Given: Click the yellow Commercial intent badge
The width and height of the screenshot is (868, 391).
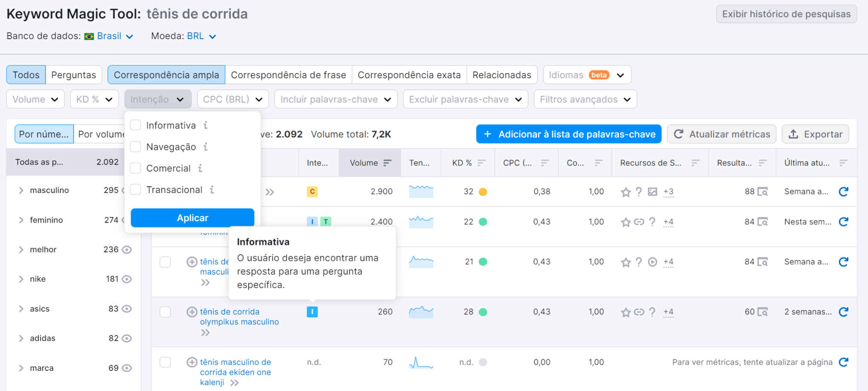Looking at the screenshot, I should pyautogui.click(x=312, y=192).
